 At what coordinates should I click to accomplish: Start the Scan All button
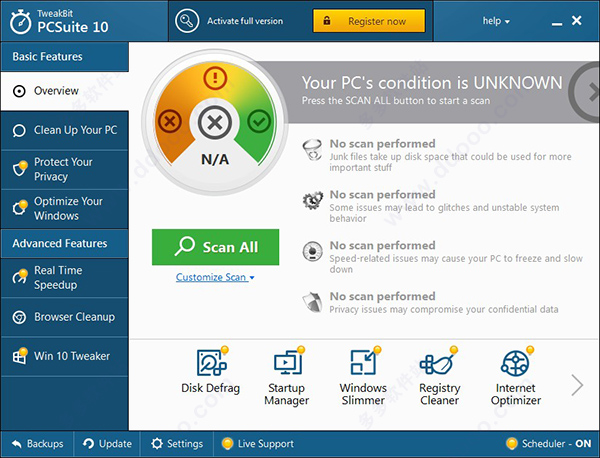tap(215, 247)
